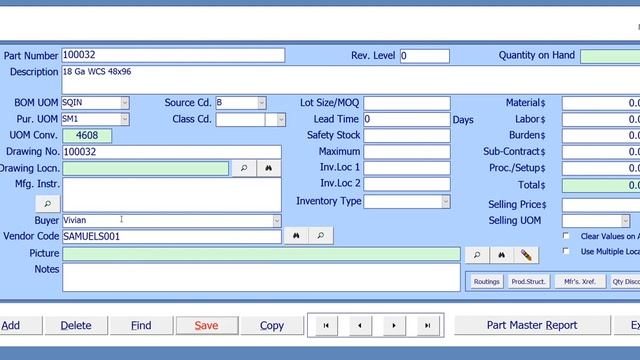Image resolution: width=640 pixels, height=360 pixels.
Task: Click the Selling Price$ field
Action: coord(601,204)
